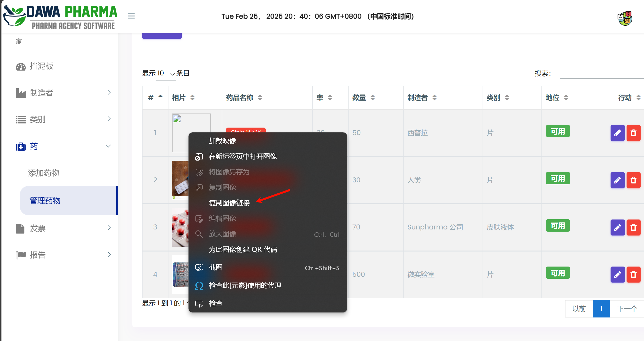The height and width of the screenshot is (341, 644).
Task: Choose 为此图像创建 QR 代码 in context menu
Action: tap(268, 249)
